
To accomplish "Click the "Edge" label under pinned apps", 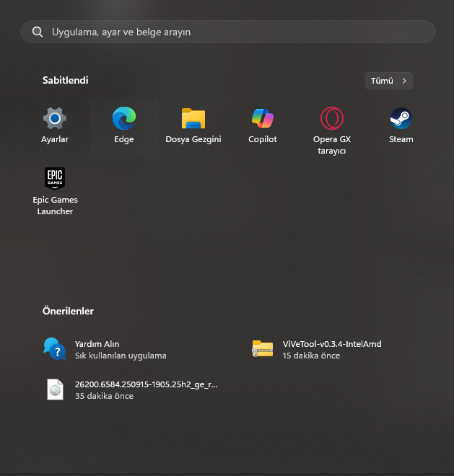I will (124, 139).
